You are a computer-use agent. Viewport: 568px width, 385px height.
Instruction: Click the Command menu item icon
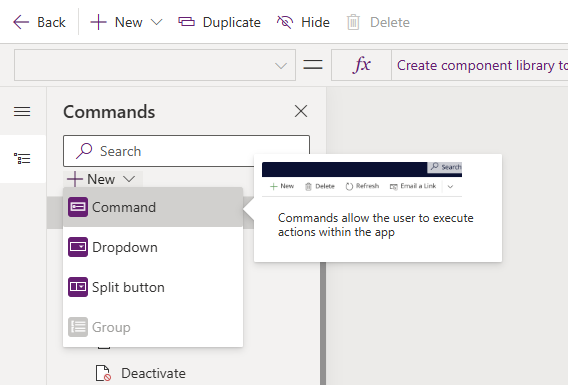tap(78, 207)
